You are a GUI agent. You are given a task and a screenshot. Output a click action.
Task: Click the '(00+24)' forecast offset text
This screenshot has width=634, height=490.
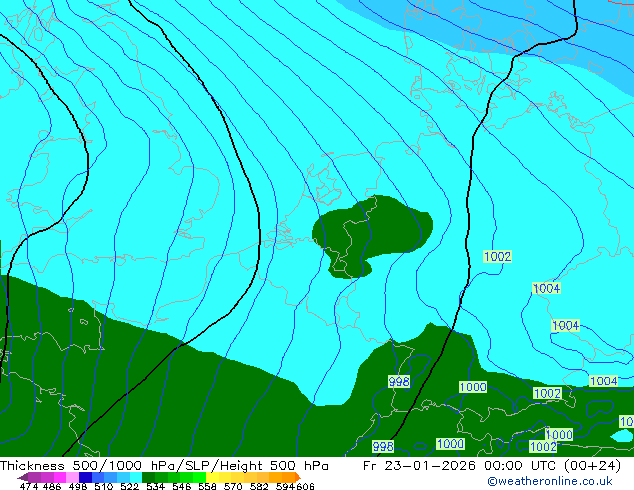pos(592,466)
